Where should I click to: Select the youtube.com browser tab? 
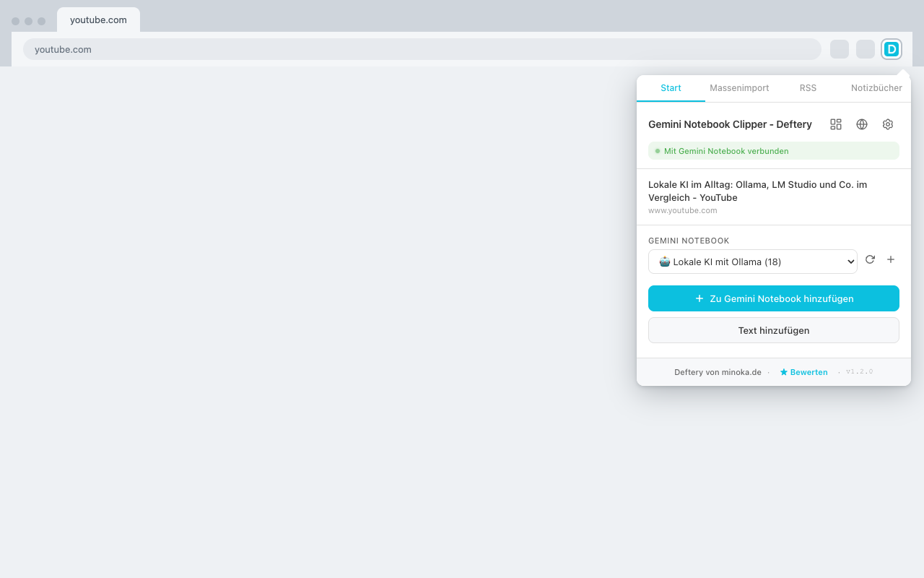(98, 20)
